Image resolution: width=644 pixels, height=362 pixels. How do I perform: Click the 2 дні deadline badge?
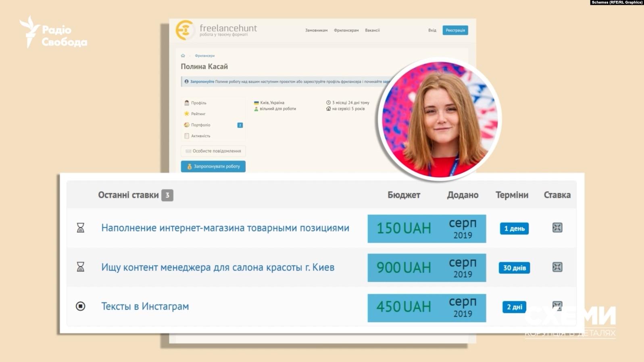pyautogui.click(x=514, y=307)
